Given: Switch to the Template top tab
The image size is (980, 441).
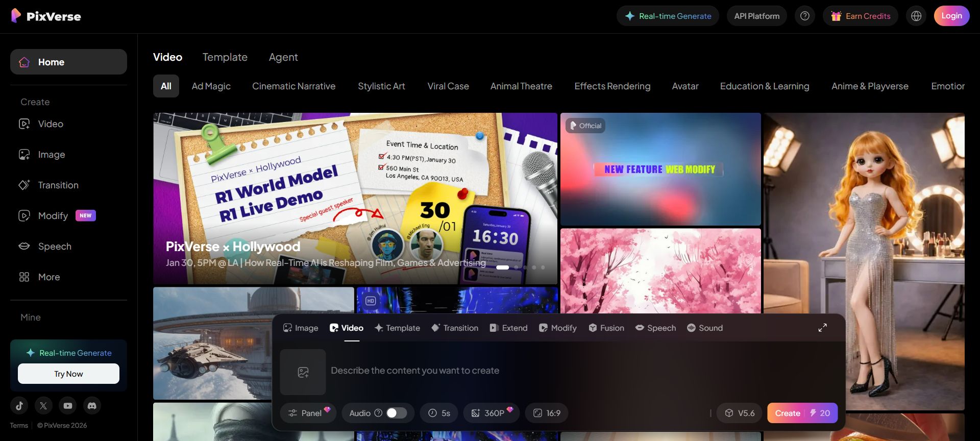Looking at the screenshot, I should [225, 57].
